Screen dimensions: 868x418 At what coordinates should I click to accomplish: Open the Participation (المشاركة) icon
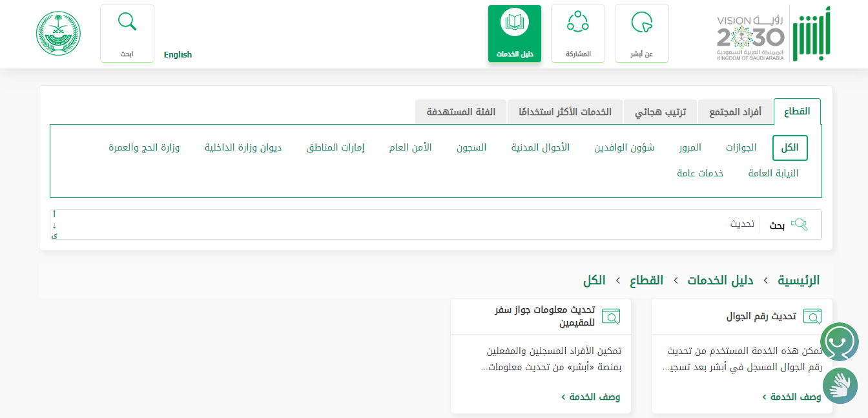(577, 23)
